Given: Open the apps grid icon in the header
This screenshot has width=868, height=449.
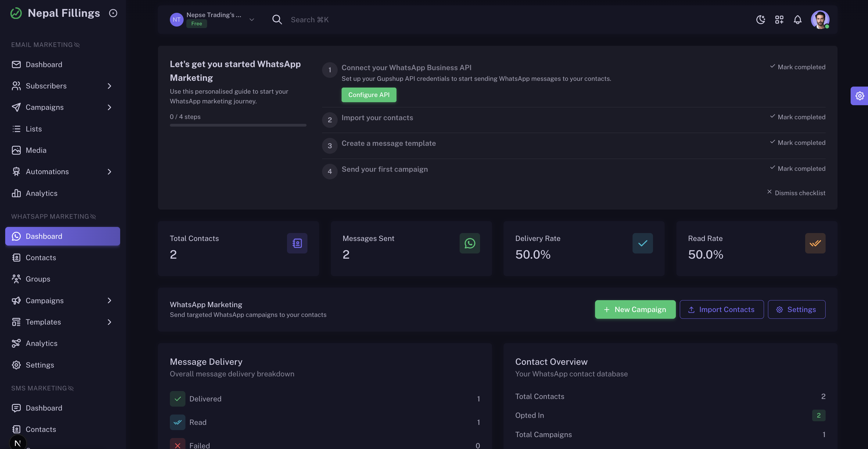Looking at the screenshot, I should pyautogui.click(x=779, y=20).
